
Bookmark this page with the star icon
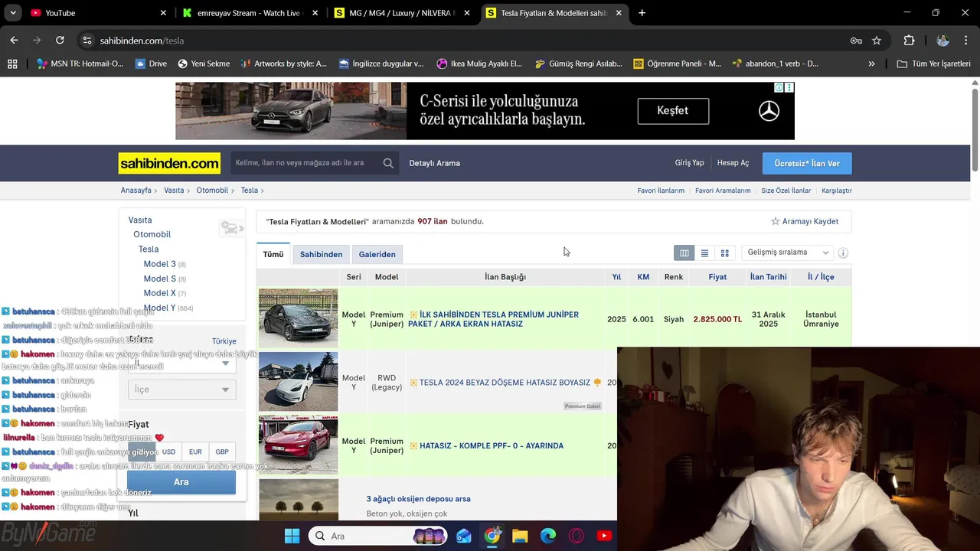pyautogui.click(x=877, y=41)
